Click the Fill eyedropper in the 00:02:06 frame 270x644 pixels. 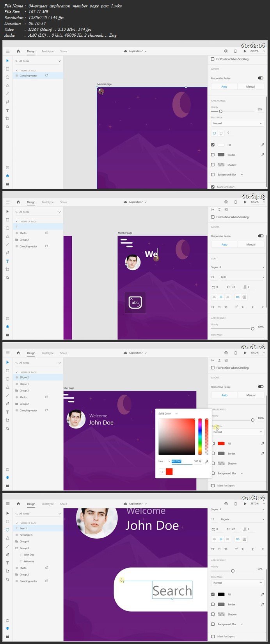pos(262,145)
